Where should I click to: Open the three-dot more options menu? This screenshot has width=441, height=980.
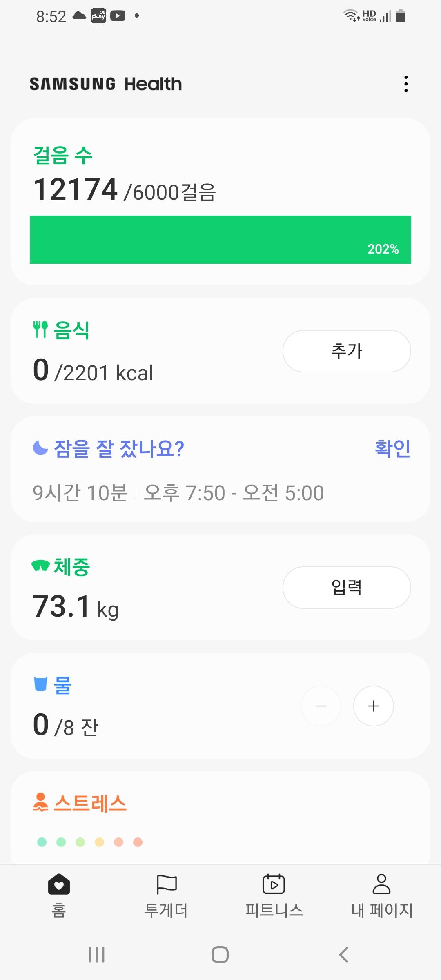coord(405,84)
